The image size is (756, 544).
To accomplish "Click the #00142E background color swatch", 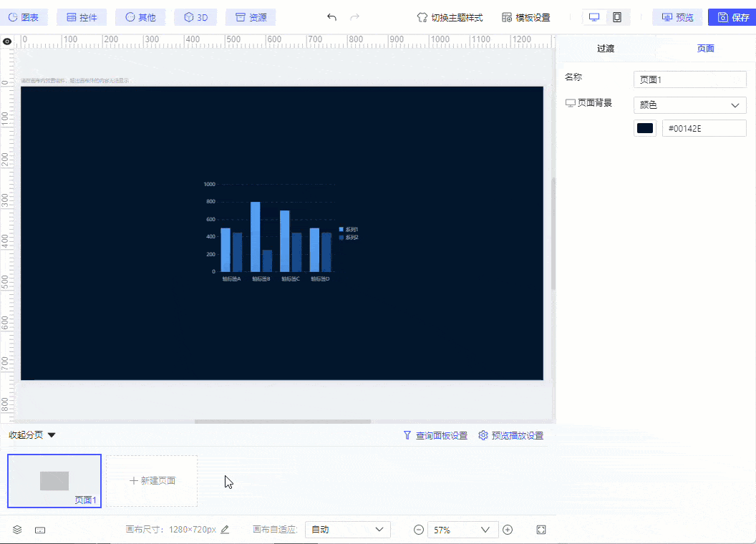I will (644, 127).
